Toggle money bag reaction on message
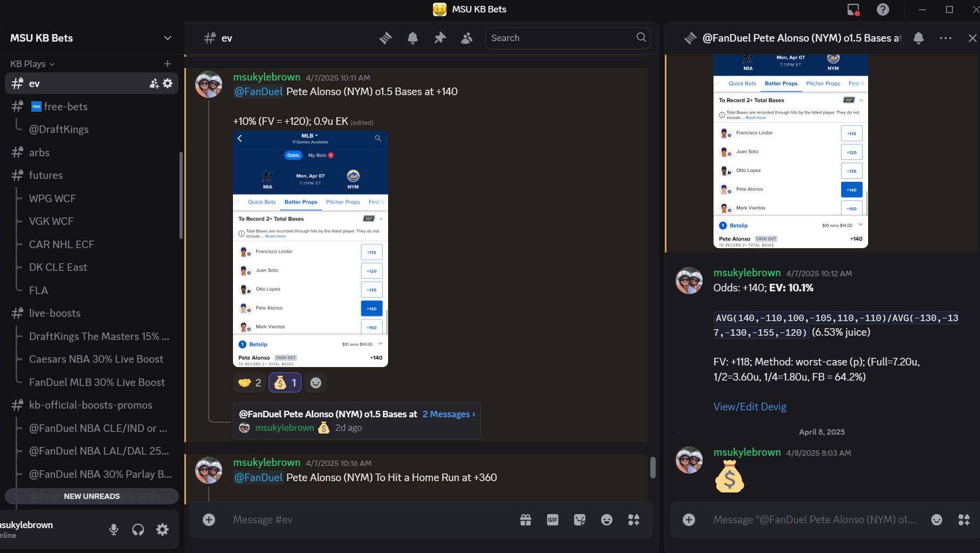This screenshot has height=553, width=980. pyautogui.click(x=285, y=383)
